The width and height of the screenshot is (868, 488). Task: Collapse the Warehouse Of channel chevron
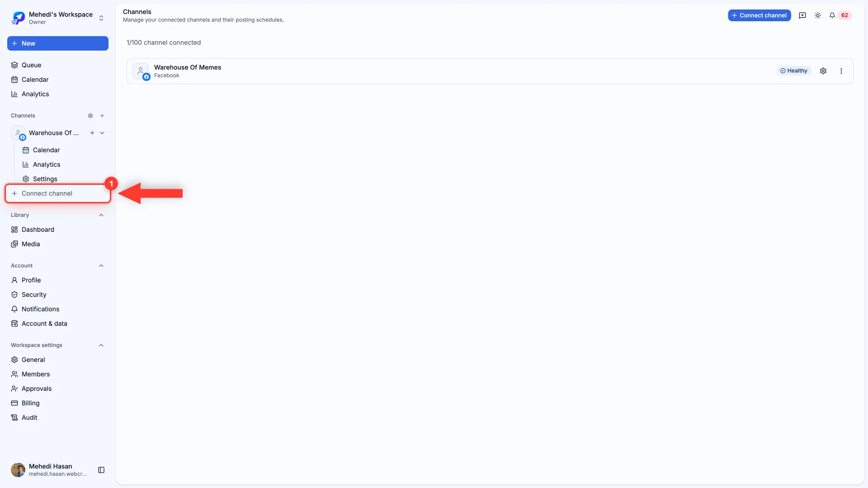pos(102,133)
